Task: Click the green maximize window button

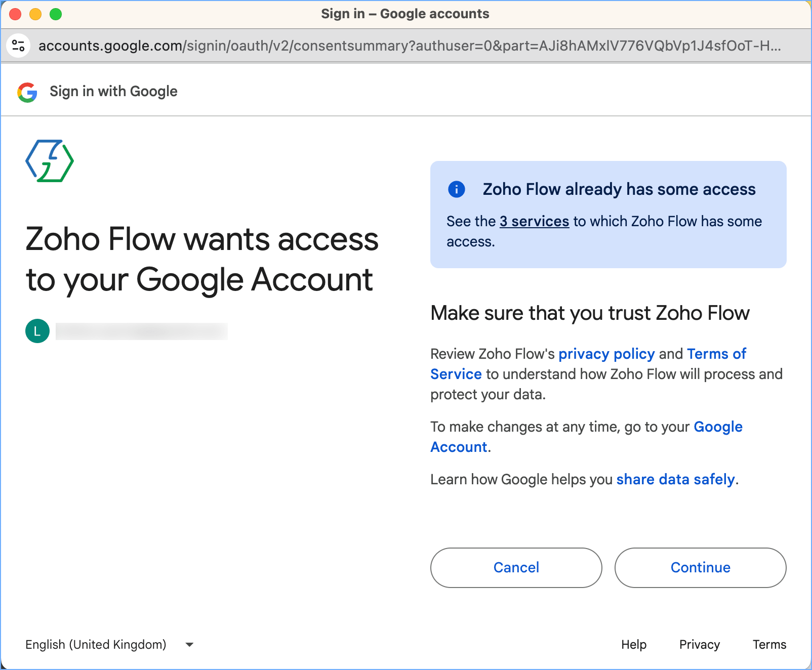Action: [56, 14]
